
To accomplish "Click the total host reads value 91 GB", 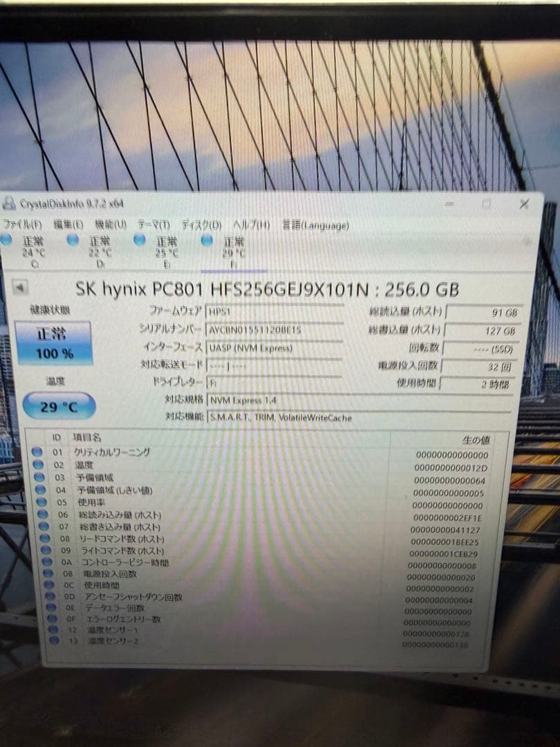I will point(483,313).
